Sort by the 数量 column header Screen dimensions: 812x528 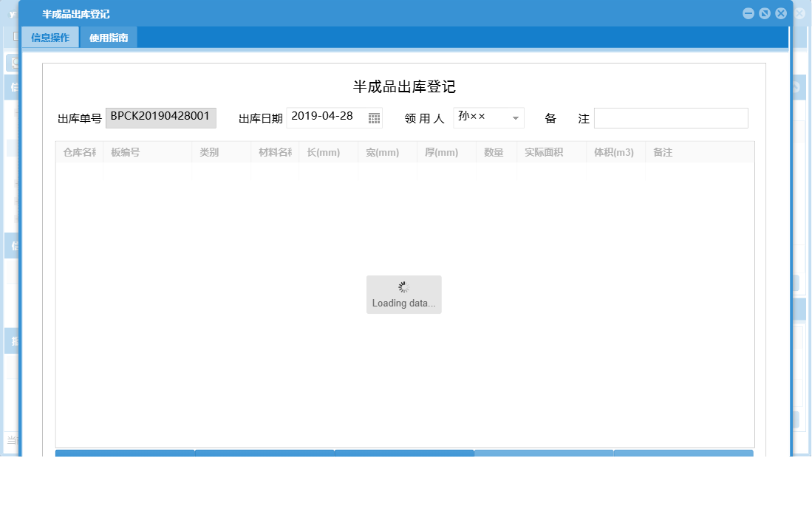click(494, 152)
